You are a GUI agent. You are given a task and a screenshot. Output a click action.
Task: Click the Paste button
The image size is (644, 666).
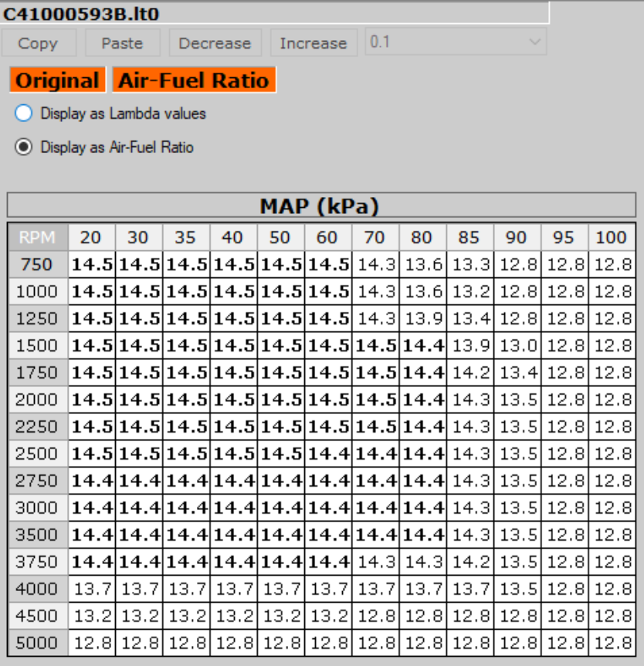122,43
